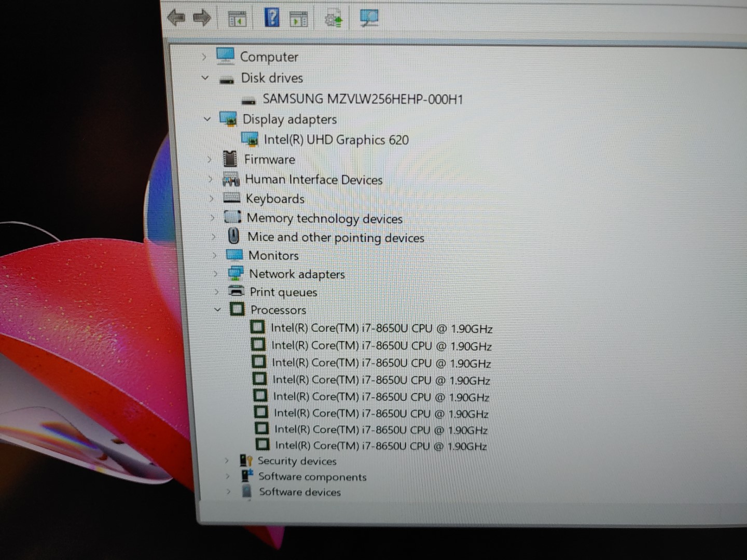Expand the Human Interface Devices node
This screenshot has width=747, height=560.
tap(211, 179)
